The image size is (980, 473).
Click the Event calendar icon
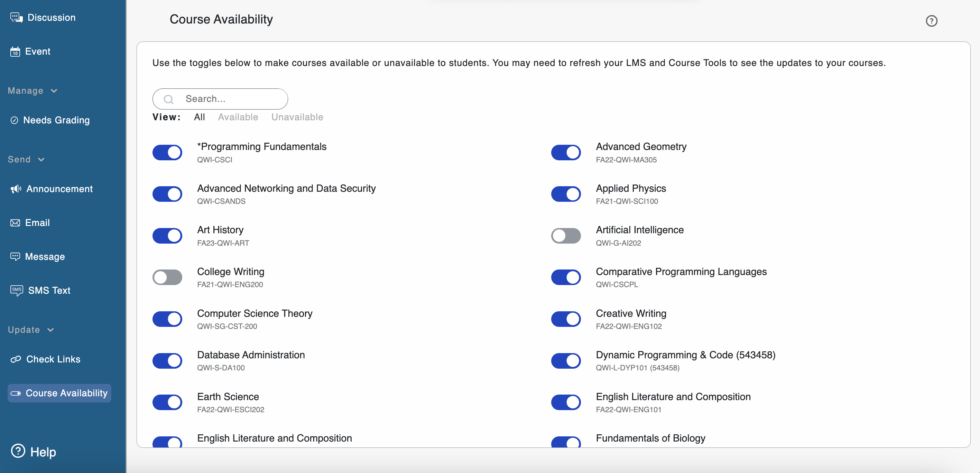[15, 51]
